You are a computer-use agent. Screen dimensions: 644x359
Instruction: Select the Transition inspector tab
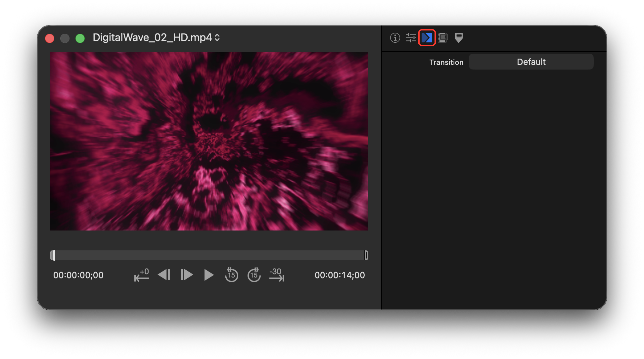click(x=427, y=38)
